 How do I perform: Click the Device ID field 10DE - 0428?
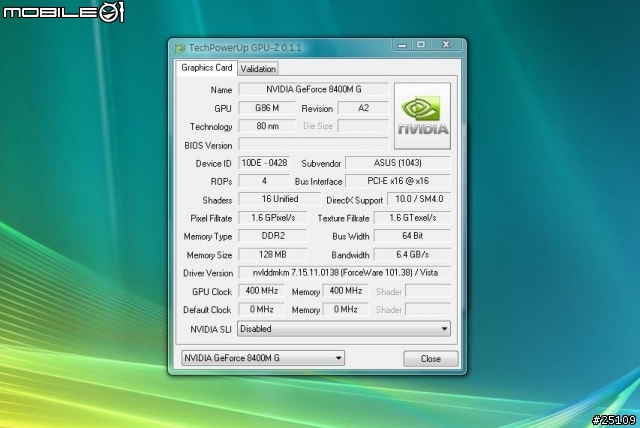(264, 163)
